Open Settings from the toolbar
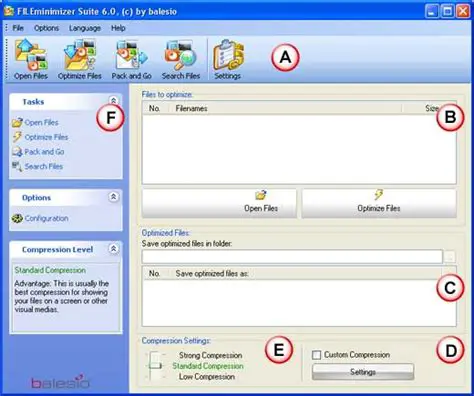 (x=228, y=59)
